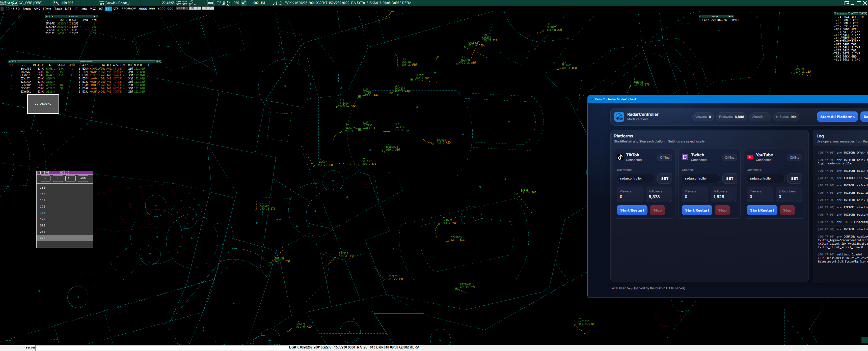Collapse the Departure List window
868x351 pixels.
coord(157,62)
